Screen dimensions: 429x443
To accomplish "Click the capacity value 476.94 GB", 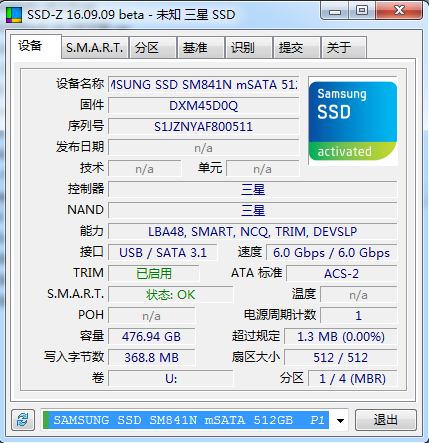I will [x=152, y=337].
